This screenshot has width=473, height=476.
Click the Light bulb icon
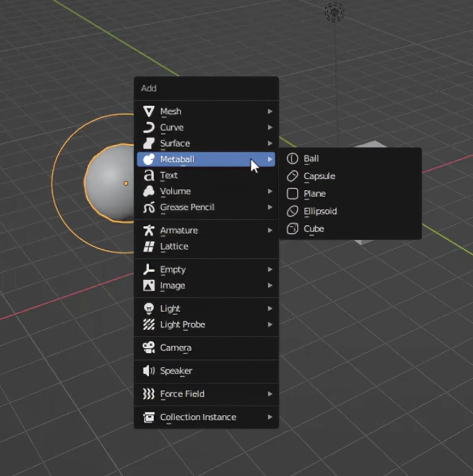(x=149, y=309)
